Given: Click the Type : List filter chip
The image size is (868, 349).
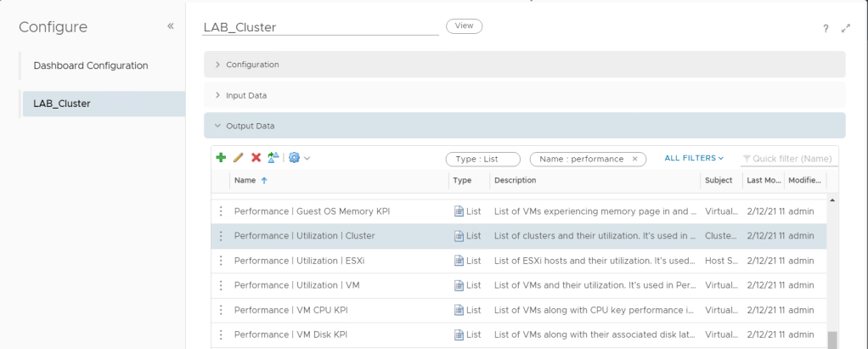Looking at the screenshot, I should tap(482, 159).
